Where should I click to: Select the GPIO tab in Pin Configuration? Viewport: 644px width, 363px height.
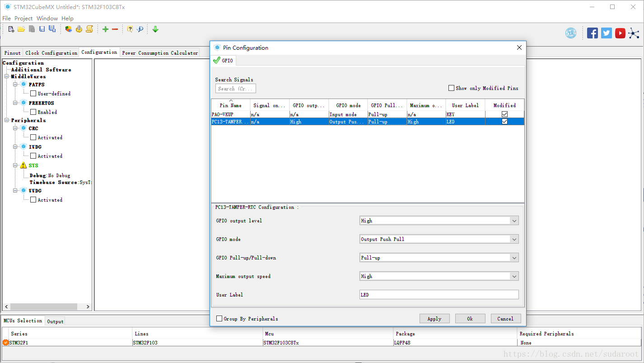coord(223,61)
